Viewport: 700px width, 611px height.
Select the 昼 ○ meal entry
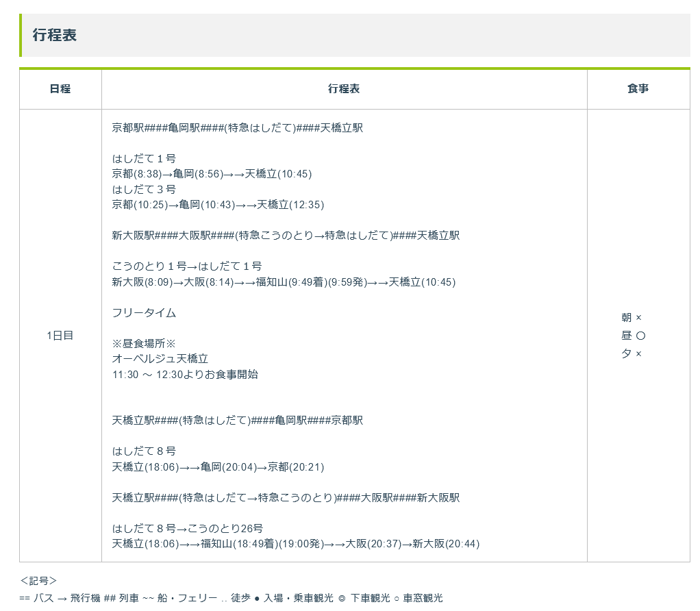633,336
